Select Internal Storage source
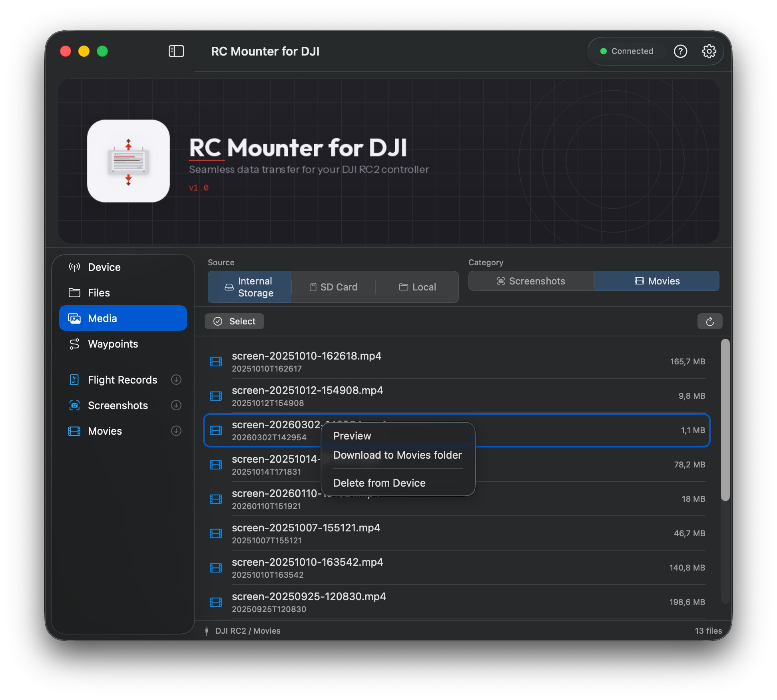 (x=249, y=287)
